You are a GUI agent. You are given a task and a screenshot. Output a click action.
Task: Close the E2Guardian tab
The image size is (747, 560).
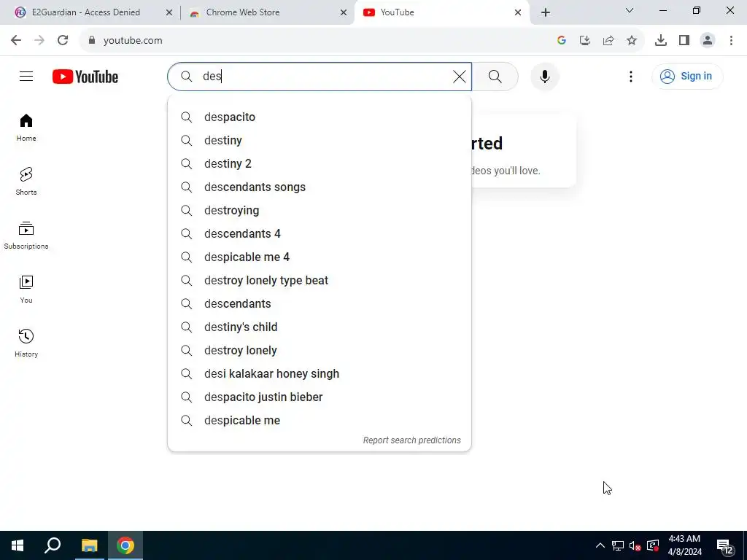169,13
